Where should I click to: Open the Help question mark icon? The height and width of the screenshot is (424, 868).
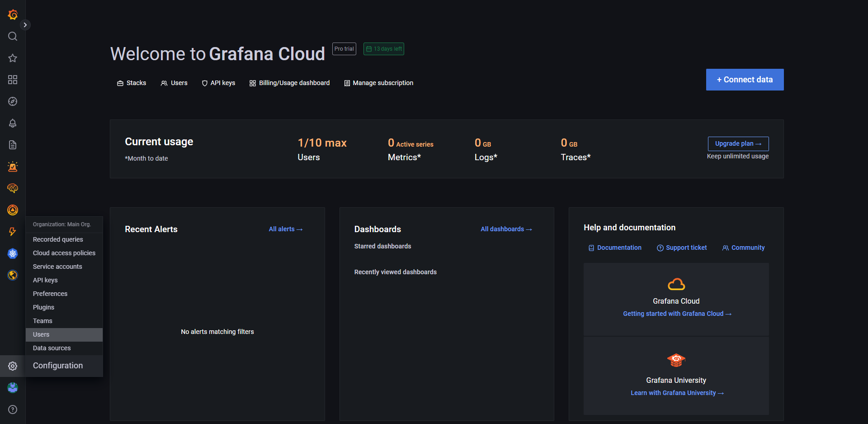tap(13, 410)
